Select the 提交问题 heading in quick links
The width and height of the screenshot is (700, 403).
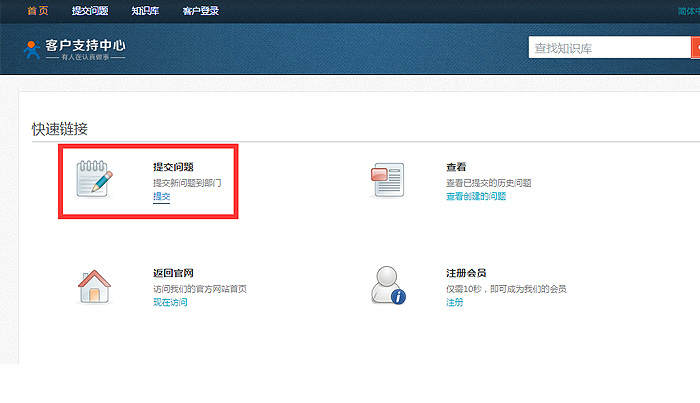pyautogui.click(x=173, y=167)
